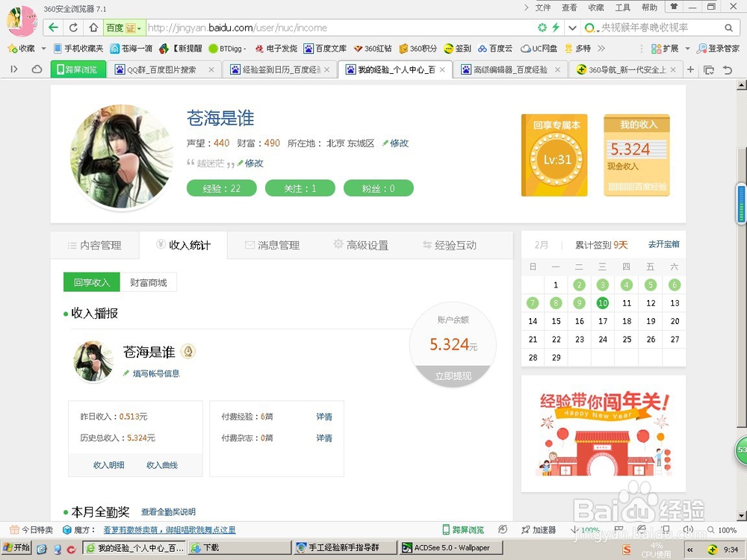The height and width of the screenshot is (560, 747).
Task: Open the 文件 menu
Action: tap(542, 7)
